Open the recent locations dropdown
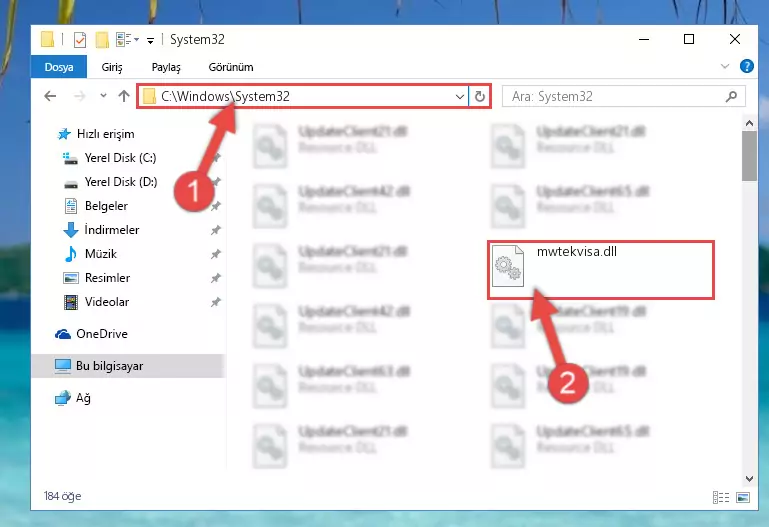This screenshot has width=769, height=527. pyautogui.click(x=103, y=96)
